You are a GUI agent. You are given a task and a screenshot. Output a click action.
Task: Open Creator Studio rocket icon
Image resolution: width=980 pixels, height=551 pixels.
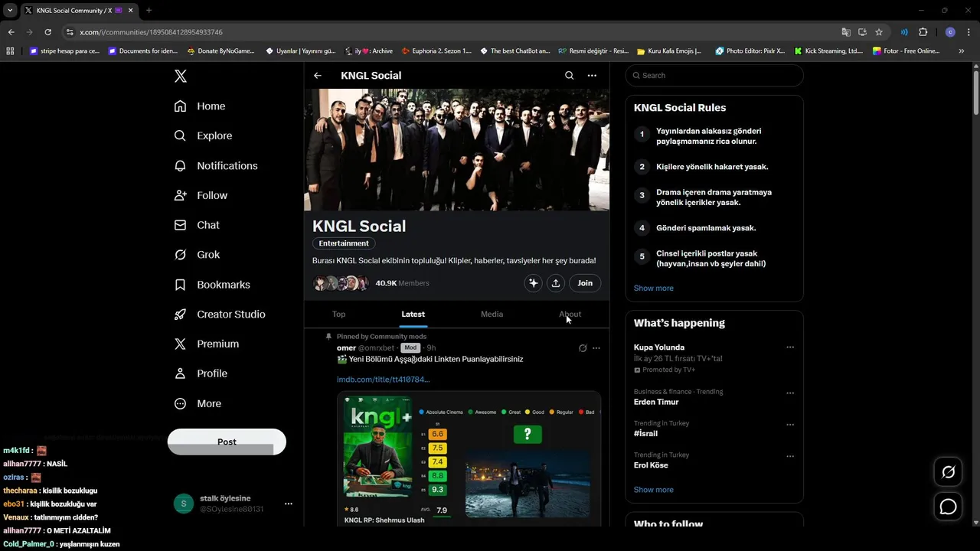[180, 314]
